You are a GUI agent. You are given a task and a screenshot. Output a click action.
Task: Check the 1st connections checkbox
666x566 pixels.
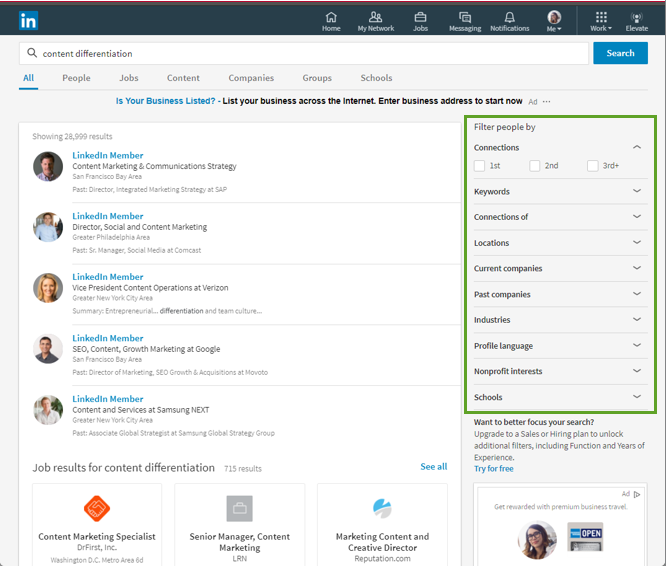coord(479,166)
